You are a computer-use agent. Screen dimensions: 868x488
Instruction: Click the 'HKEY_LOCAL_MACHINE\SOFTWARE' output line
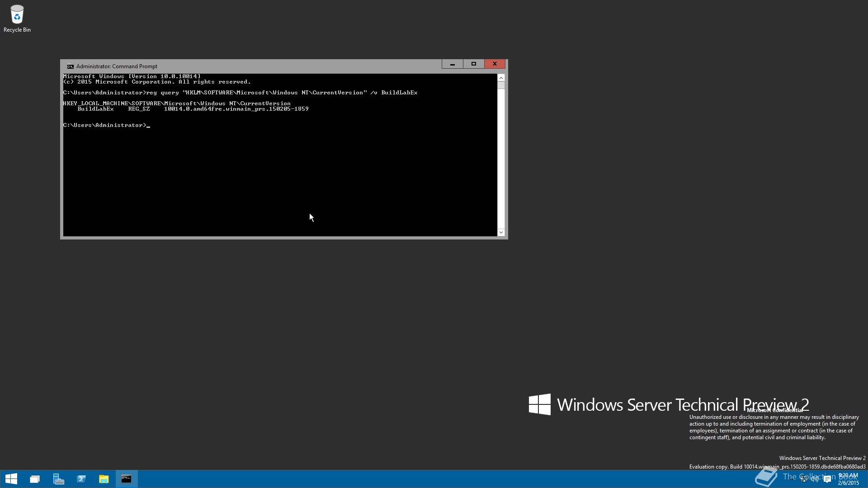point(177,103)
